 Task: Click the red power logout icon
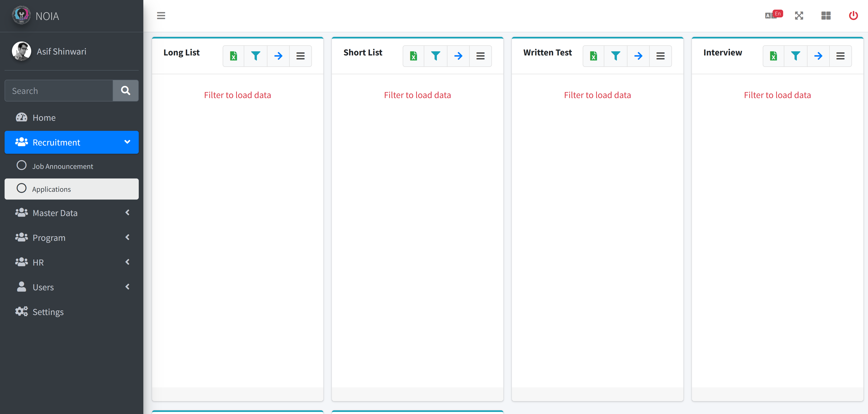point(853,16)
